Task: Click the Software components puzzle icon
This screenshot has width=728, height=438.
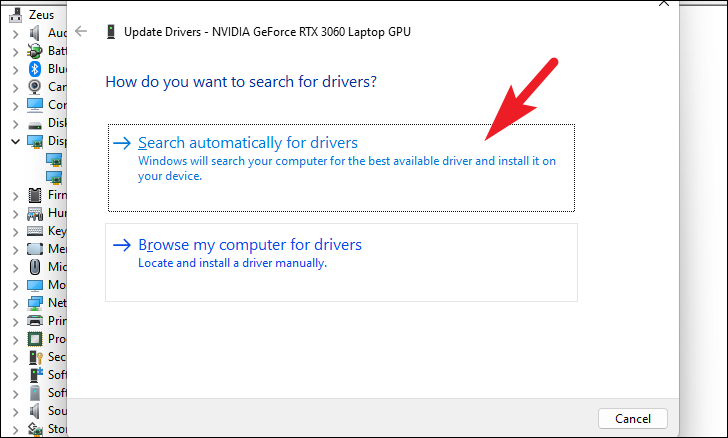Action: [x=36, y=375]
